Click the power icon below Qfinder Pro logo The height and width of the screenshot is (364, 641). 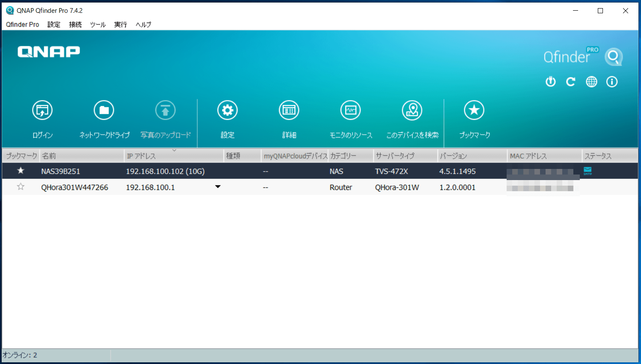551,81
